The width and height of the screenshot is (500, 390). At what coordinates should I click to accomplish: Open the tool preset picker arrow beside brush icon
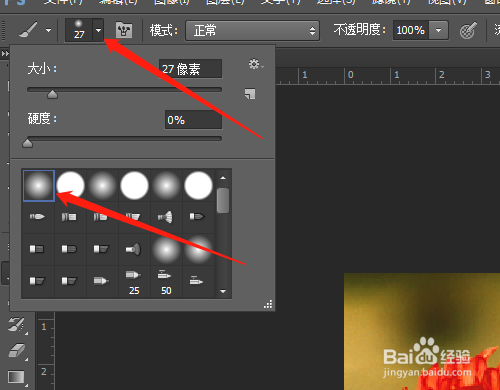[49, 30]
